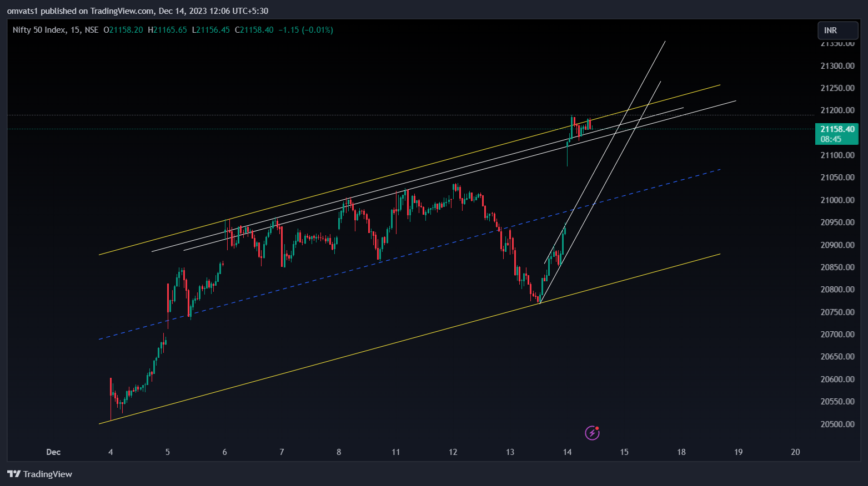Click the 20600.00 price axis label
The image size is (868, 486).
pos(837,379)
